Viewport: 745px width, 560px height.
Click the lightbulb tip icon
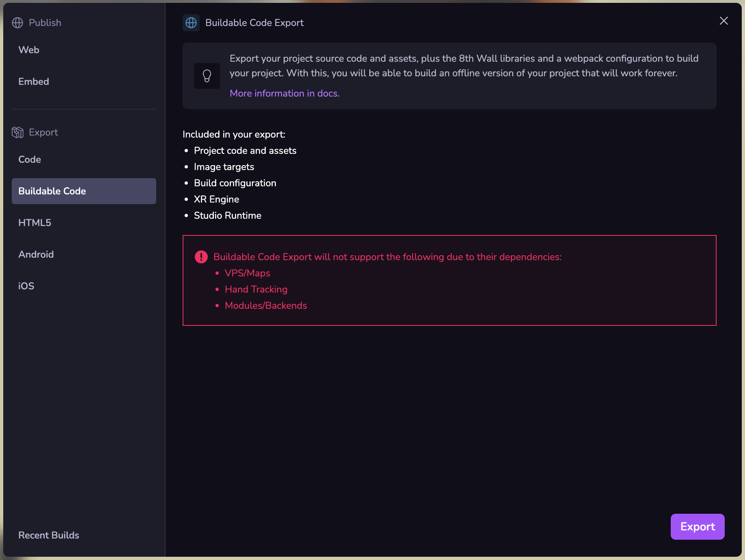pos(207,76)
